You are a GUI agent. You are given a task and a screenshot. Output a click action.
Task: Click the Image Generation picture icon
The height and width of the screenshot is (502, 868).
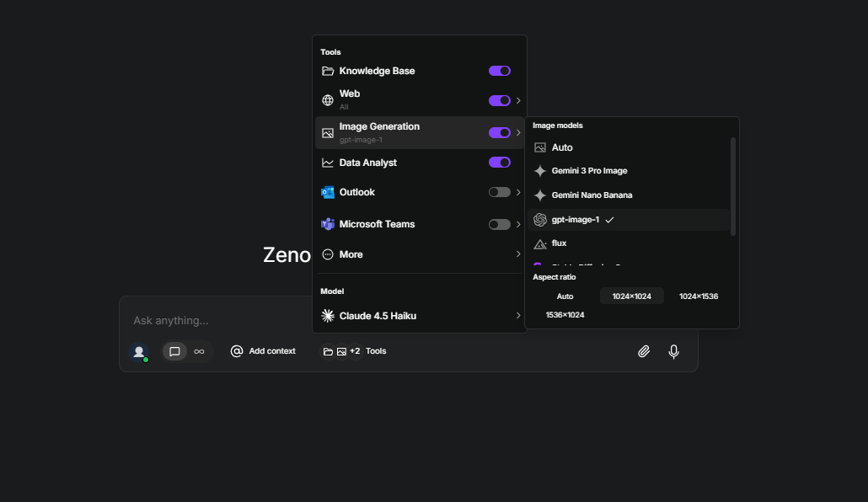click(x=328, y=133)
